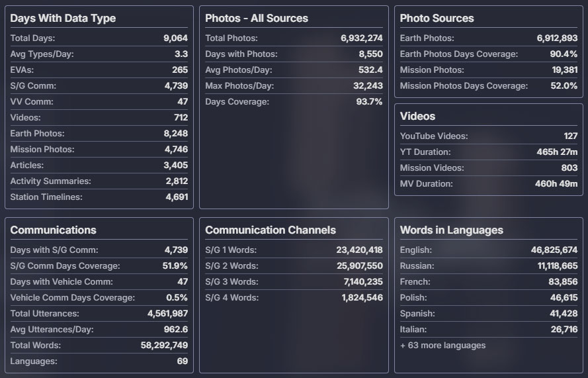This screenshot has width=588, height=378.
Task: Click the Photo Sources panel heading
Action: pyautogui.click(x=437, y=19)
